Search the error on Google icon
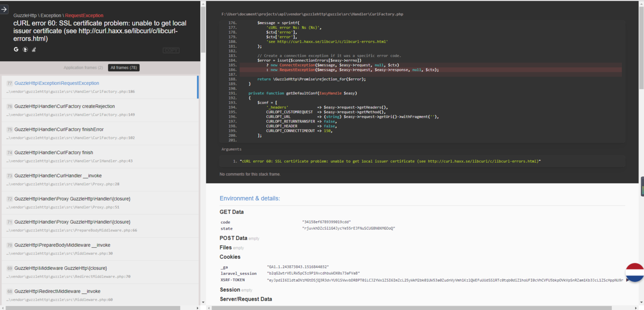The width and height of the screenshot is (644, 310). [16, 49]
